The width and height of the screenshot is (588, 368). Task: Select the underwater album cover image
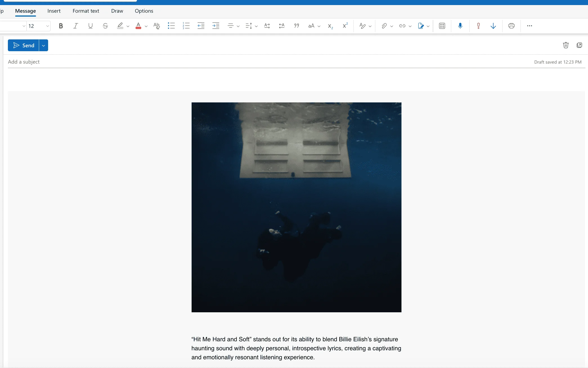tap(297, 207)
